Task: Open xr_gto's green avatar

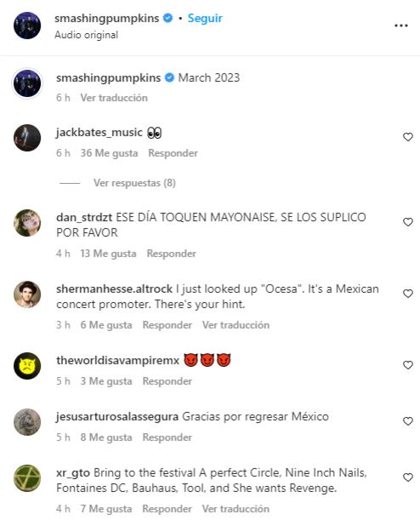Action: [27, 478]
